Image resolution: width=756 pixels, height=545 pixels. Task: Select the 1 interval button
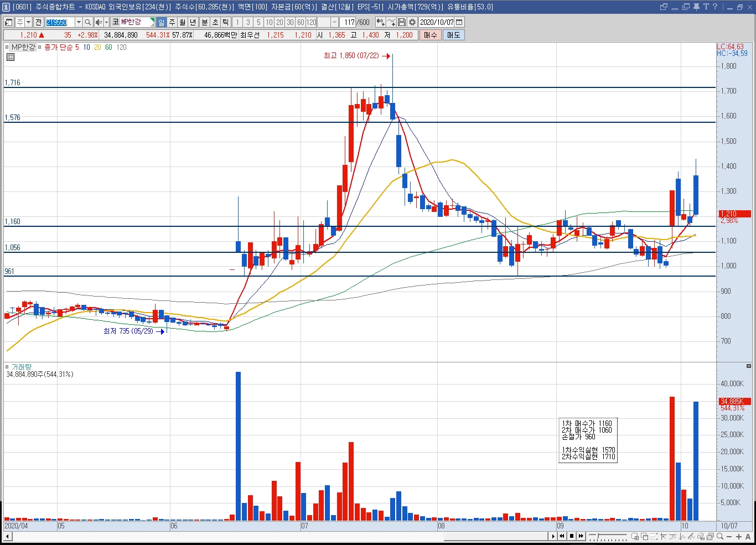pos(237,22)
